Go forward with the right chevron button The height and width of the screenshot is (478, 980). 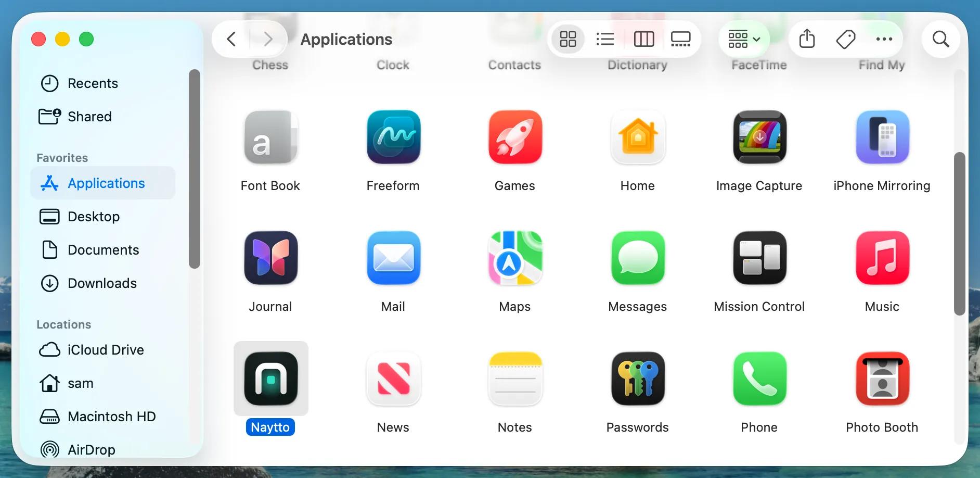[x=268, y=39]
